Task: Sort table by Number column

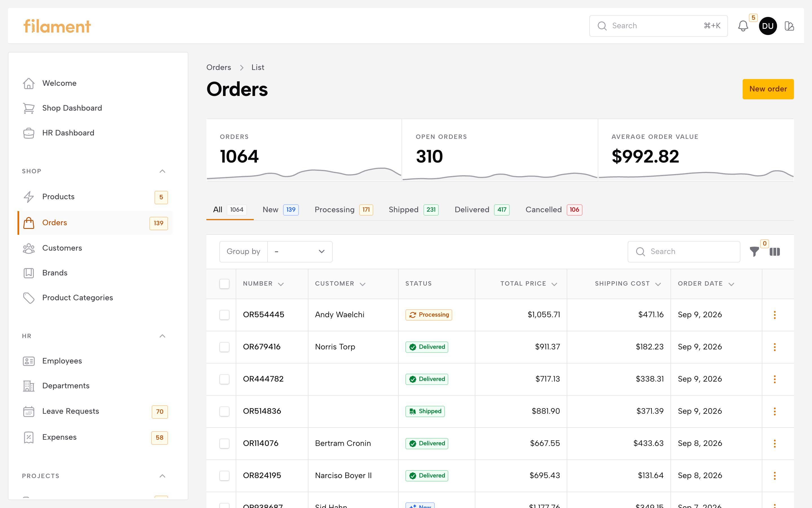Action: [x=263, y=284]
